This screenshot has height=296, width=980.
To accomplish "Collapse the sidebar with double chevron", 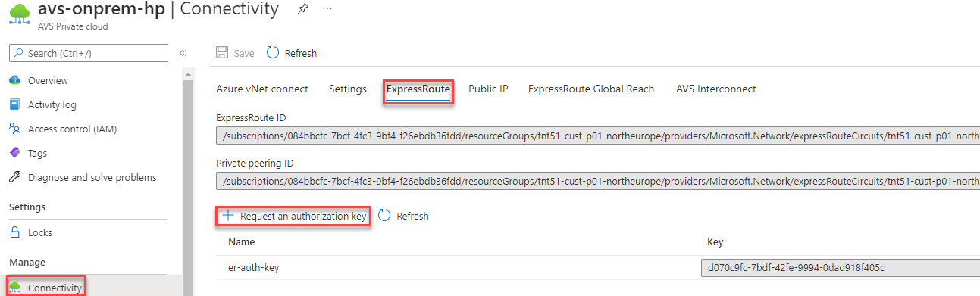I will [x=183, y=53].
